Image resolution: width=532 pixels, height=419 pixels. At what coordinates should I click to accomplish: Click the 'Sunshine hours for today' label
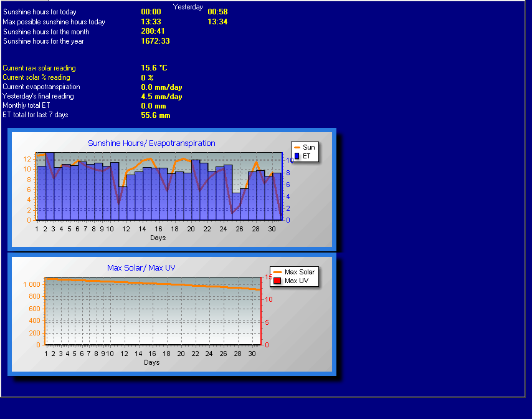tap(40, 12)
